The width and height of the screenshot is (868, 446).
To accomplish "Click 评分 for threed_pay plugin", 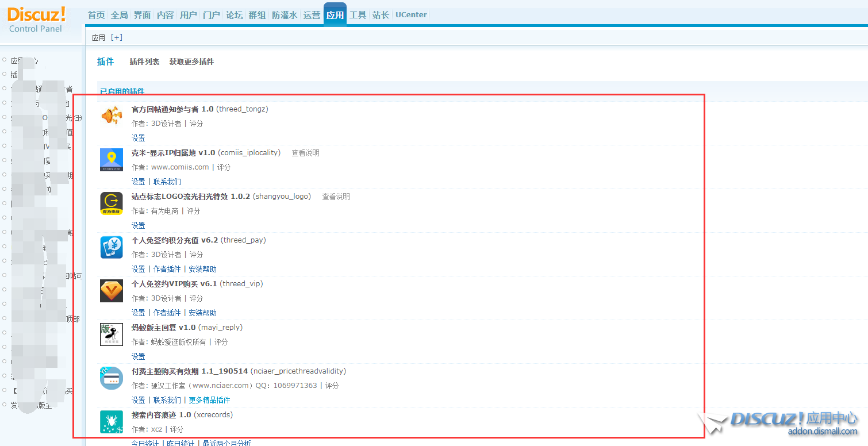I will (196, 255).
